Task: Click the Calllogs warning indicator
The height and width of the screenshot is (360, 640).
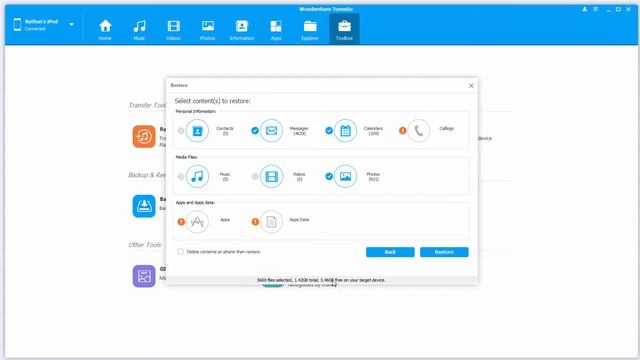Action: tap(402, 131)
